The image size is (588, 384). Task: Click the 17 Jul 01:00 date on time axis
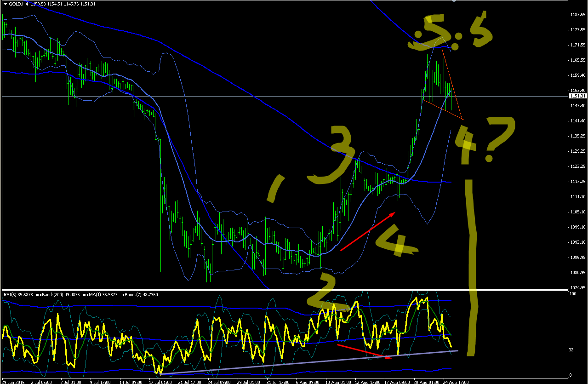[x=160, y=381]
